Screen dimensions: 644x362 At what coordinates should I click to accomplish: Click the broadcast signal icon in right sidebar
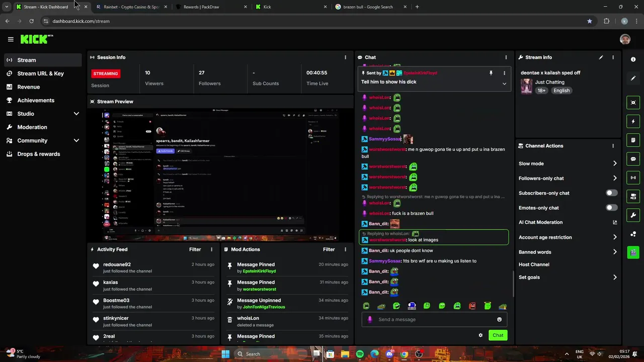[x=633, y=177]
